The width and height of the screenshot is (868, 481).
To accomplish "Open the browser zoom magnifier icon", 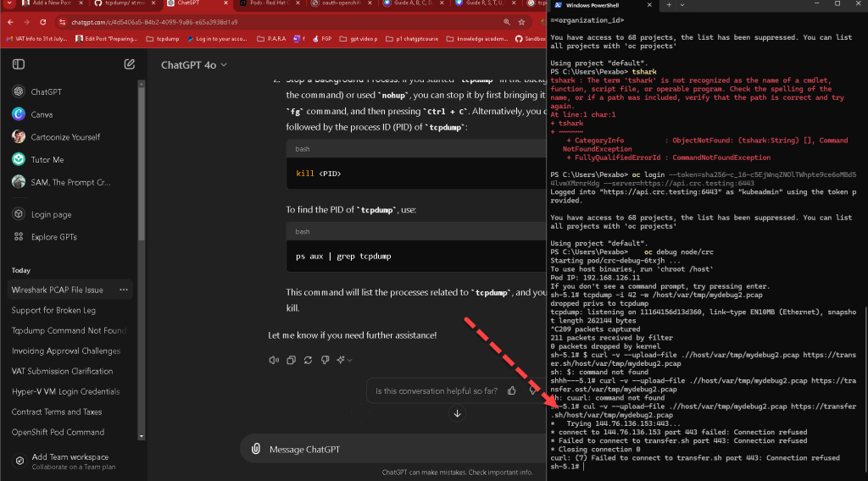I will 507,22.
